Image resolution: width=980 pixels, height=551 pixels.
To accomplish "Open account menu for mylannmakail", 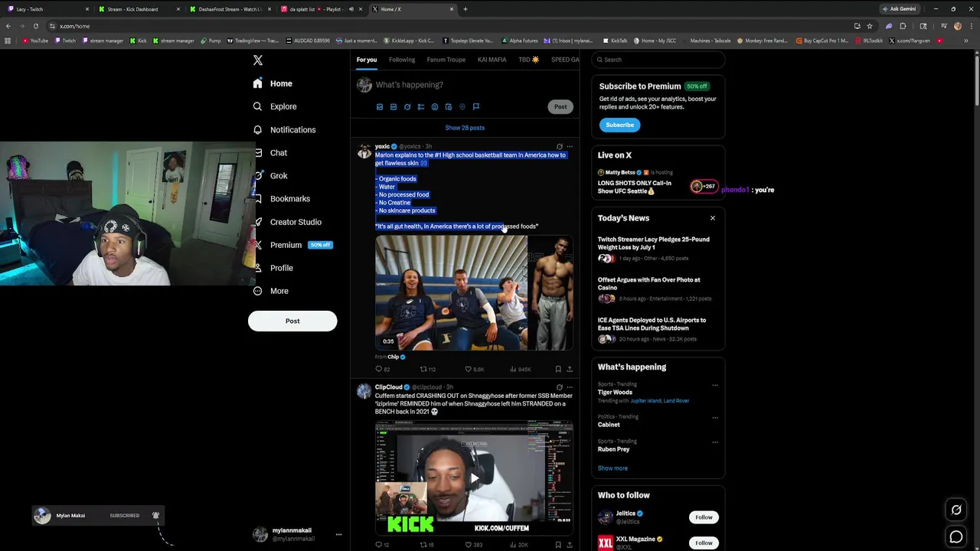I will click(296, 534).
